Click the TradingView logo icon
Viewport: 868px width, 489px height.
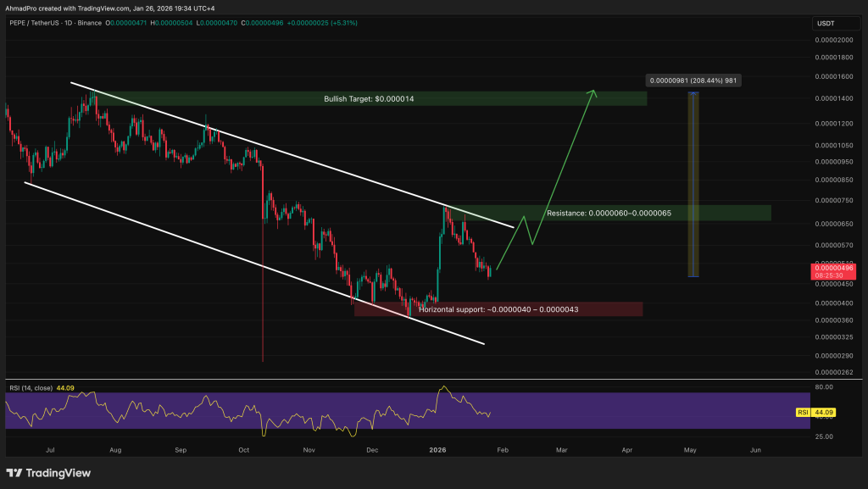pos(15,473)
